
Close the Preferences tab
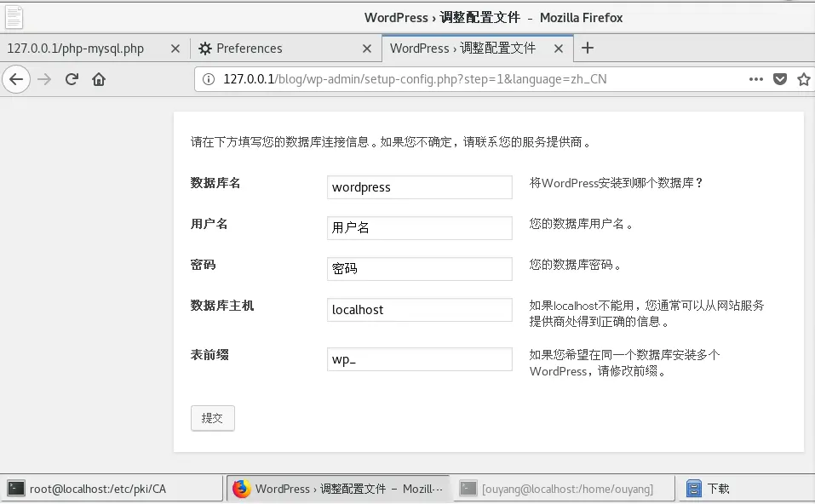click(x=367, y=49)
